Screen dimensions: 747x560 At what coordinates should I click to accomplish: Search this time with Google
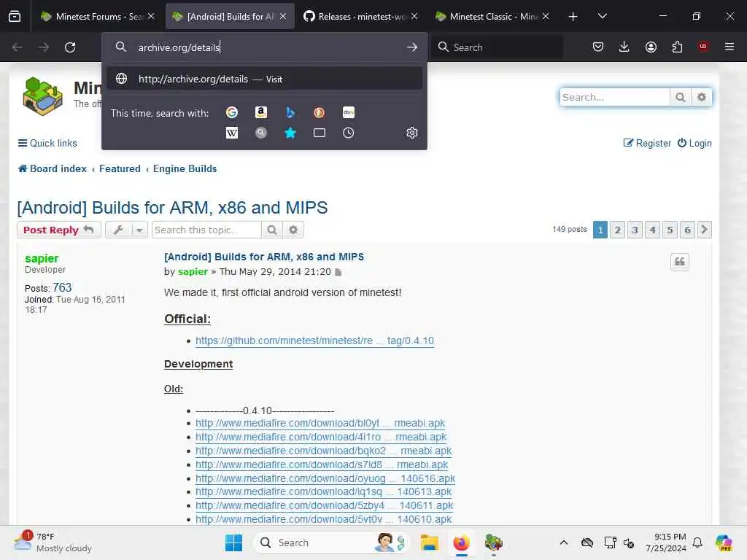pyautogui.click(x=232, y=112)
